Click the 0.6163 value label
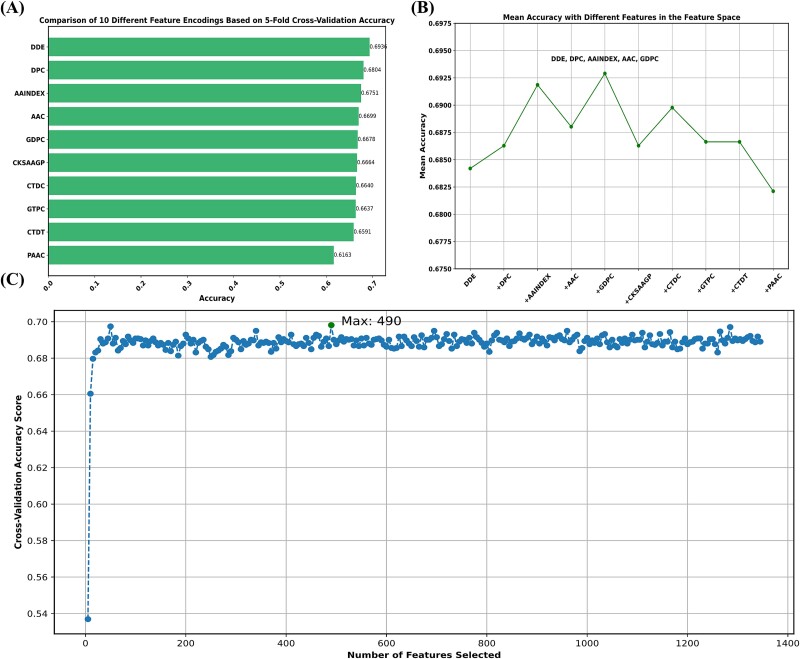Viewport: 800px width, 659px height. (342, 255)
